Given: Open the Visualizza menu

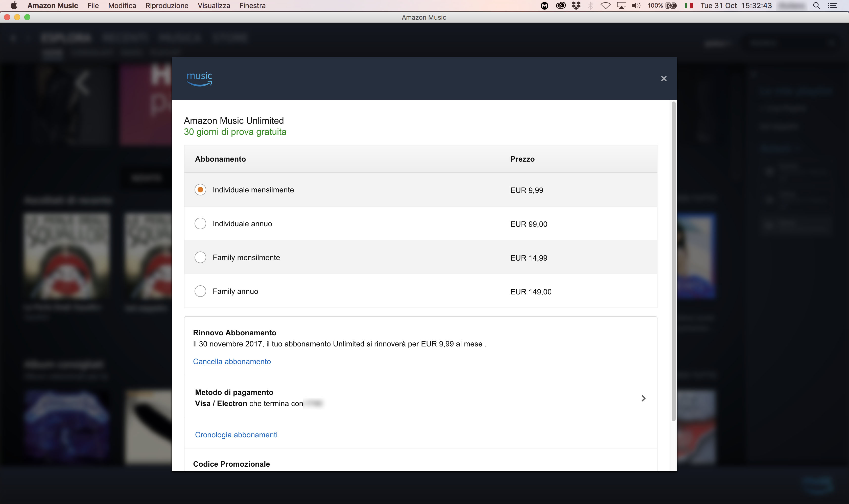Looking at the screenshot, I should tap(214, 6).
